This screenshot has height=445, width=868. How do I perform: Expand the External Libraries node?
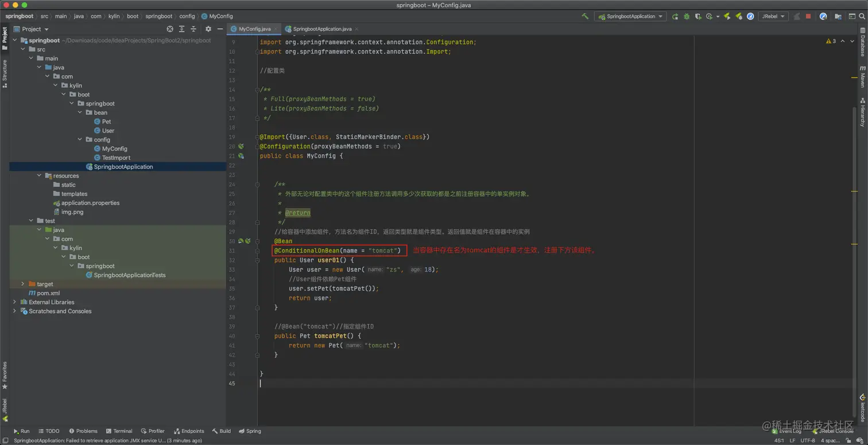coord(14,302)
